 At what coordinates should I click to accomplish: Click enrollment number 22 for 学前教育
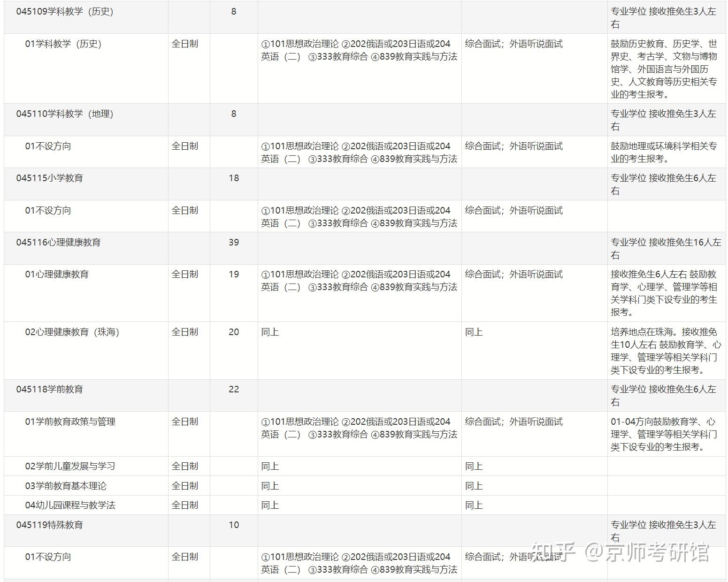pos(234,390)
